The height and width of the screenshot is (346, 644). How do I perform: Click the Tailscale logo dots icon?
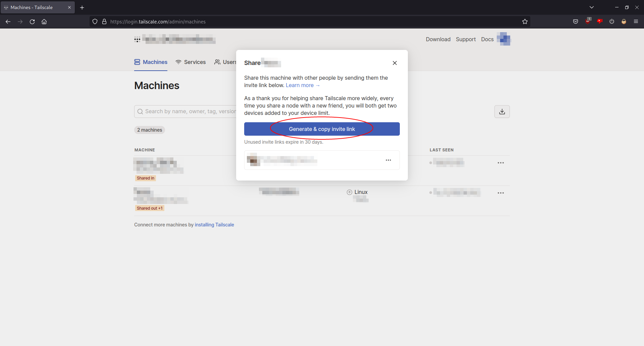point(137,39)
